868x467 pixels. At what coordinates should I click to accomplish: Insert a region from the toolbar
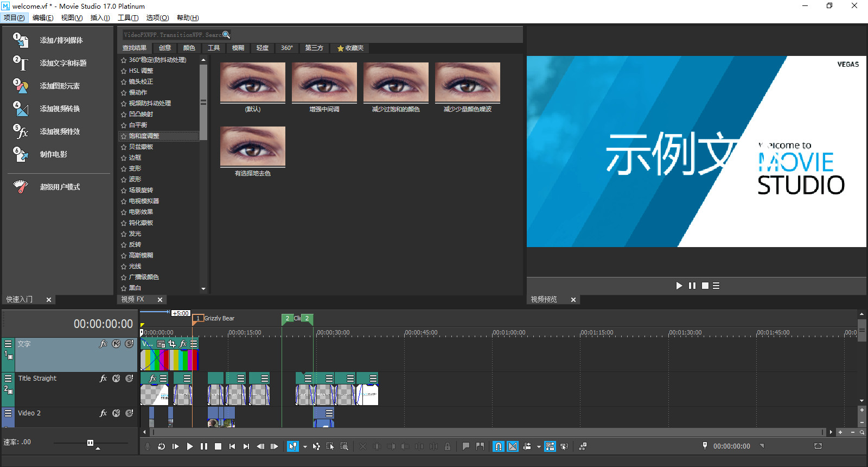[480, 446]
